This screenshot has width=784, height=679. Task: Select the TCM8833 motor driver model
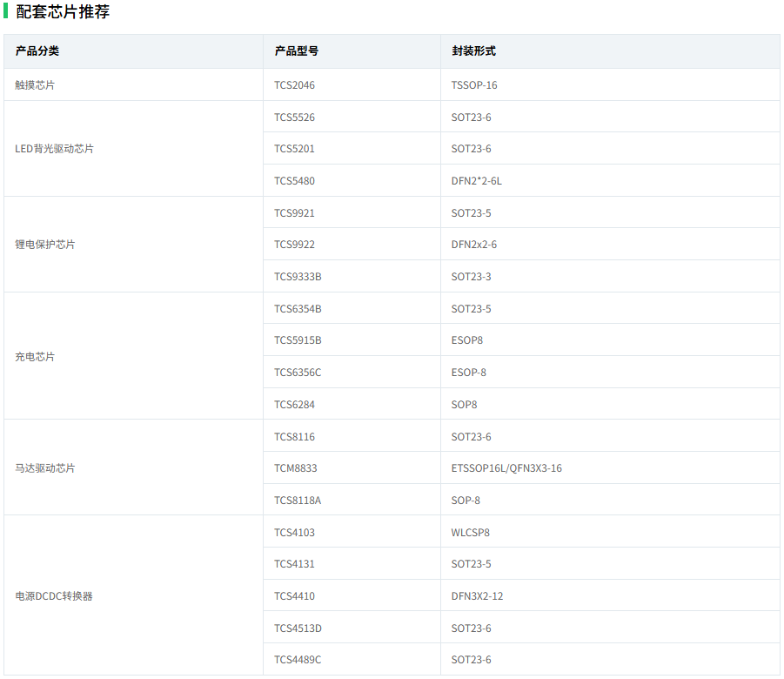click(x=296, y=468)
